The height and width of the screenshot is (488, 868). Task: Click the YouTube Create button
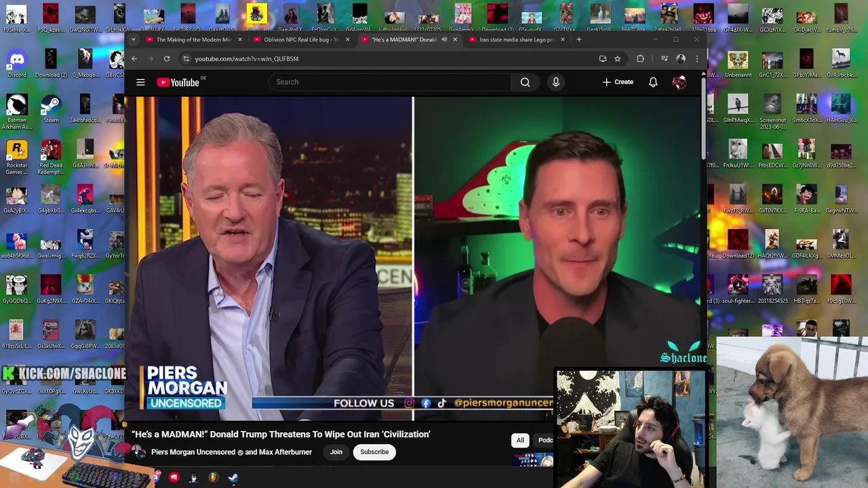click(618, 82)
